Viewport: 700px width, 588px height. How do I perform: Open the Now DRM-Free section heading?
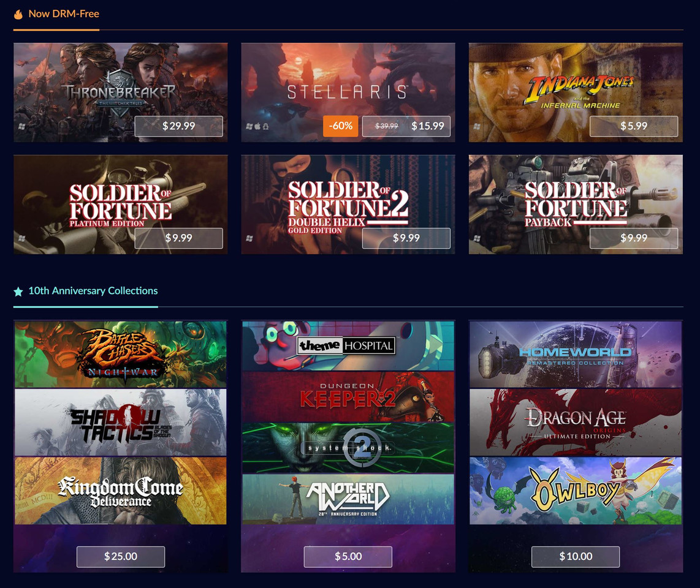pyautogui.click(x=64, y=14)
